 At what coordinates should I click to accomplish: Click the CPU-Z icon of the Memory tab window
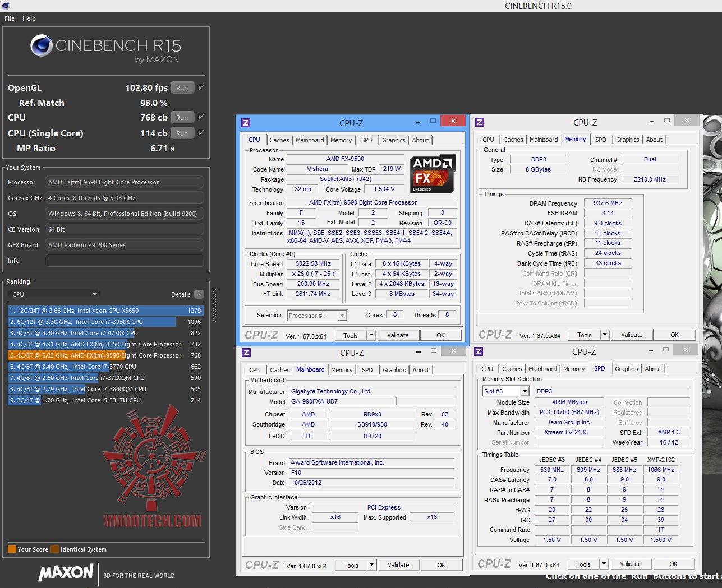tap(480, 122)
